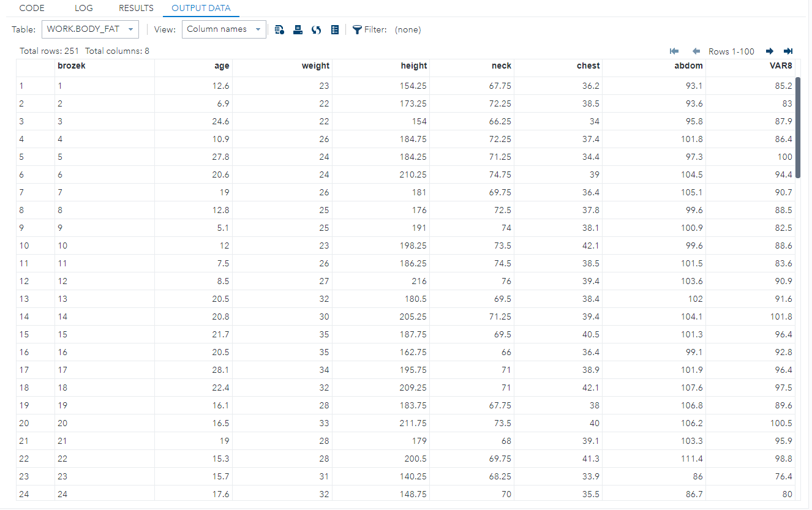Open column properties via list icon

[334, 29]
